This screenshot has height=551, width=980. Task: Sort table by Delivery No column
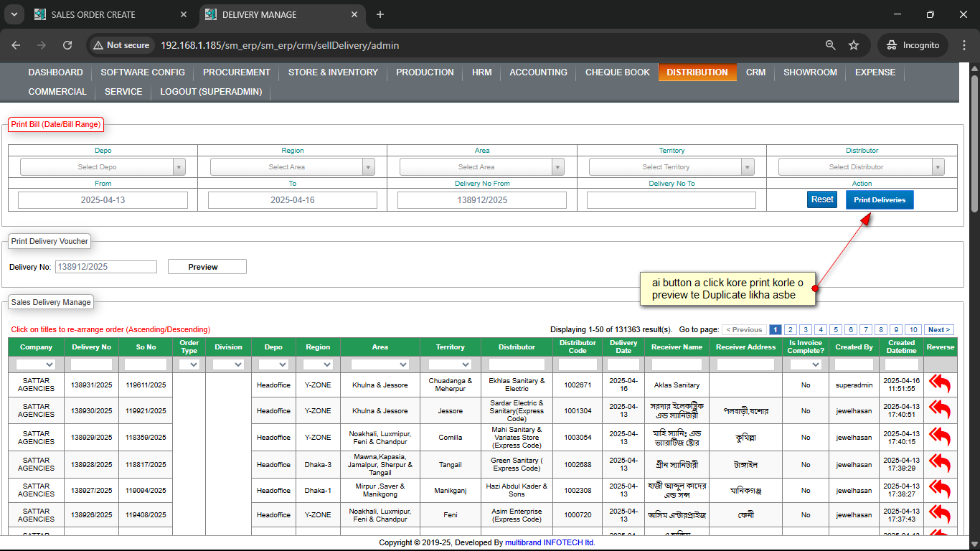(91, 347)
